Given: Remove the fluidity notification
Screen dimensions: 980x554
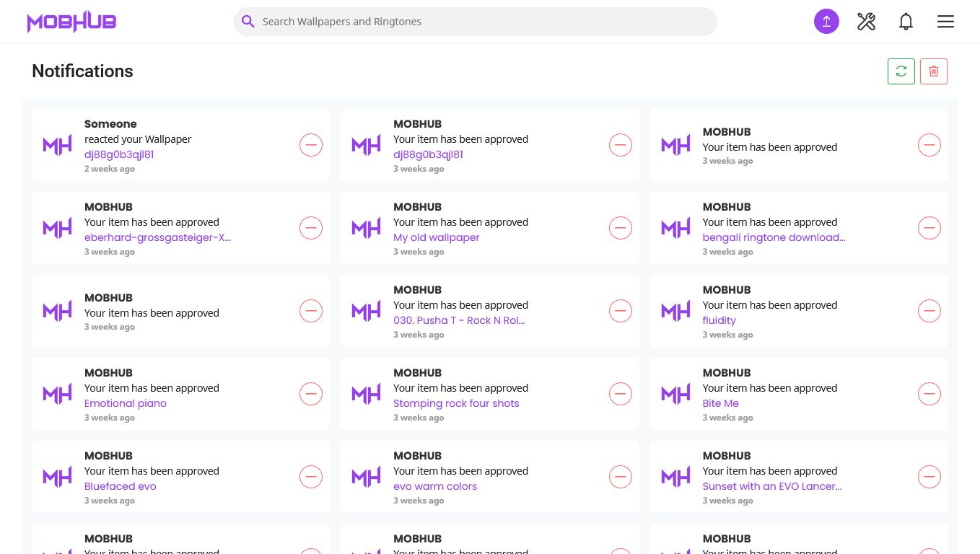Looking at the screenshot, I should click(929, 311).
